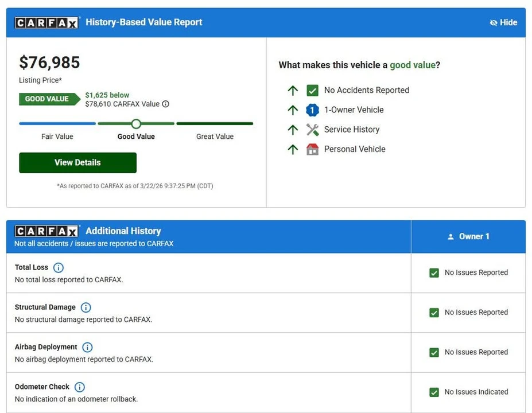
Task: Click the Owner 1 person icon
Action: click(x=451, y=237)
